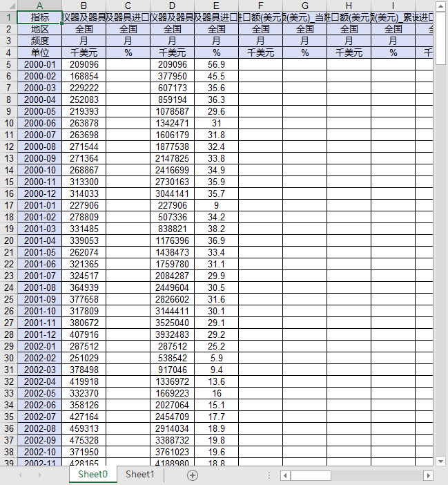Click the horizontal scrollbar left arrow
Screen dimensions: 448x485
coord(285,475)
